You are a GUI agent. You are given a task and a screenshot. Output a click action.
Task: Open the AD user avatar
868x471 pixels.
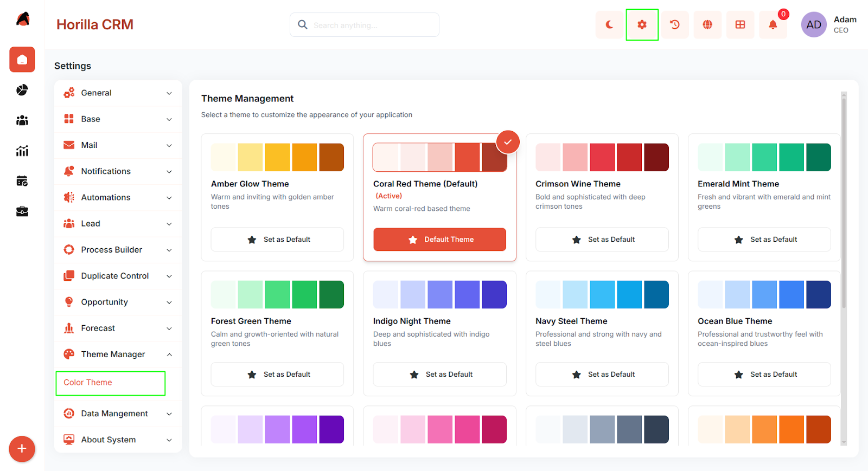(x=814, y=24)
